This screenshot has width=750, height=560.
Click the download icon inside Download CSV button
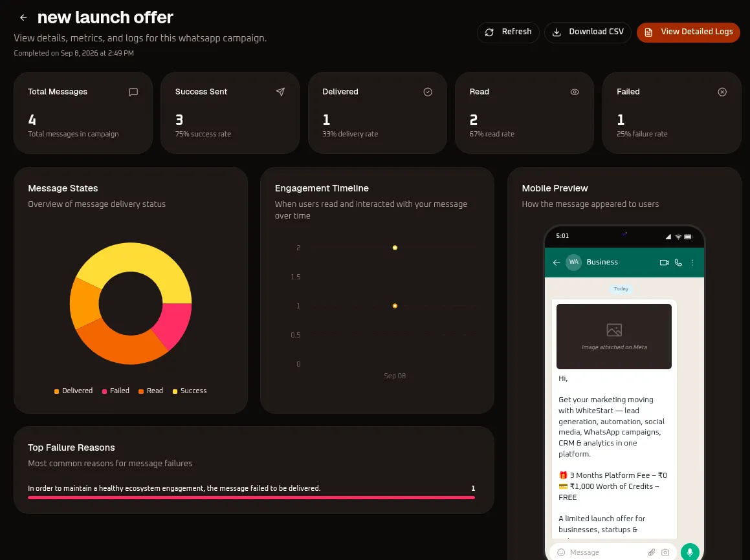(x=557, y=32)
